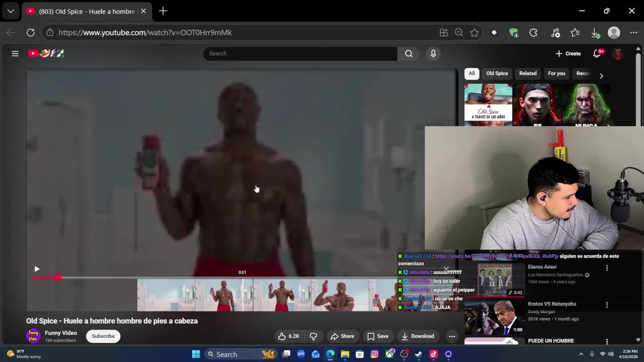The height and width of the screenshot is (362, 644).
Task: Open the YouTube account avatar menu
Action: tap(618, 53)
